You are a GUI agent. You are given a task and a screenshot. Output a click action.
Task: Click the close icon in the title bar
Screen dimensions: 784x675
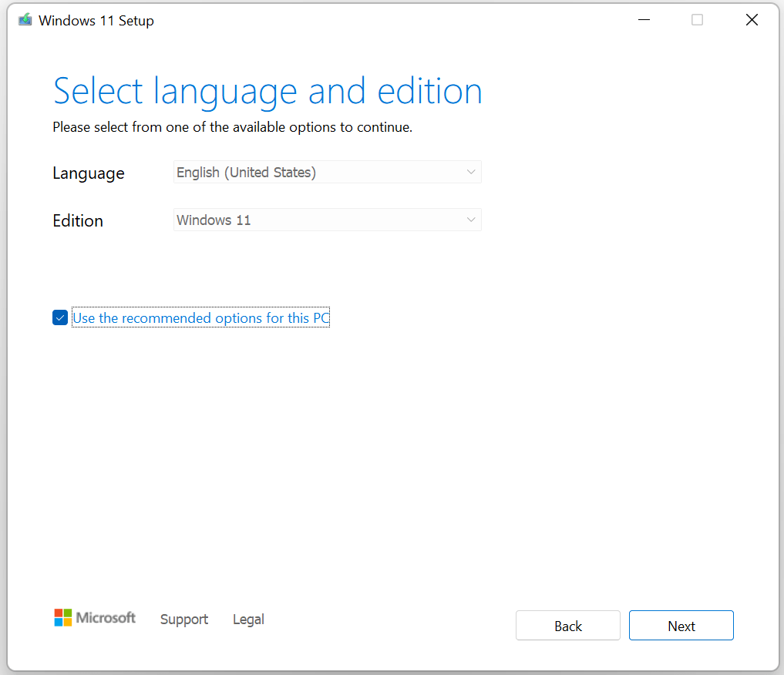(752, 19)
